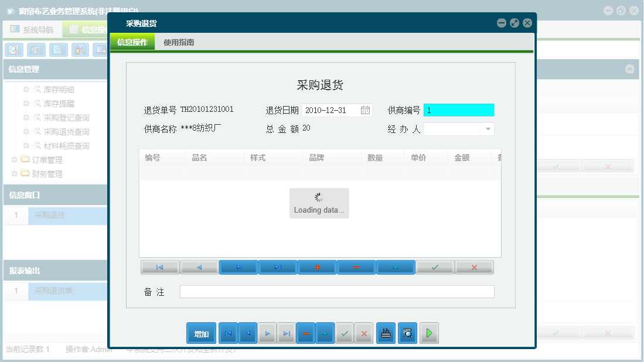Switch to the 信息操作 tab
644x362 pixels.
[134, 42]
